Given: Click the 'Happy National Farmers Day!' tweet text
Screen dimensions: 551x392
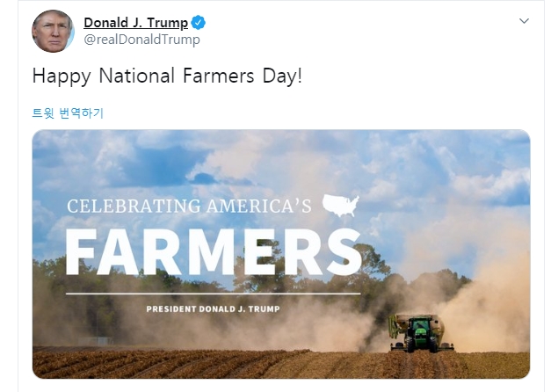Looking at the screenshot, I should point(167,76).
